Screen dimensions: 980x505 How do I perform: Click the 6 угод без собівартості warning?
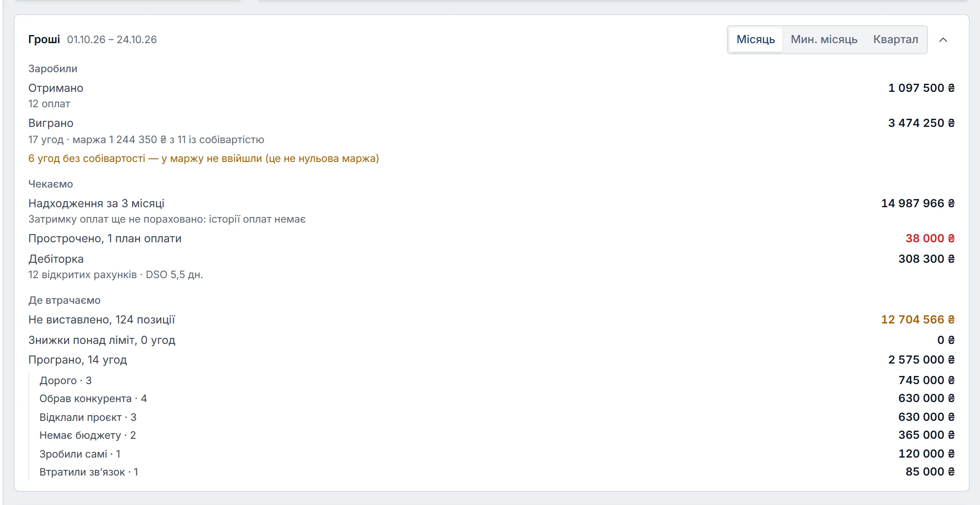point(204,159)
